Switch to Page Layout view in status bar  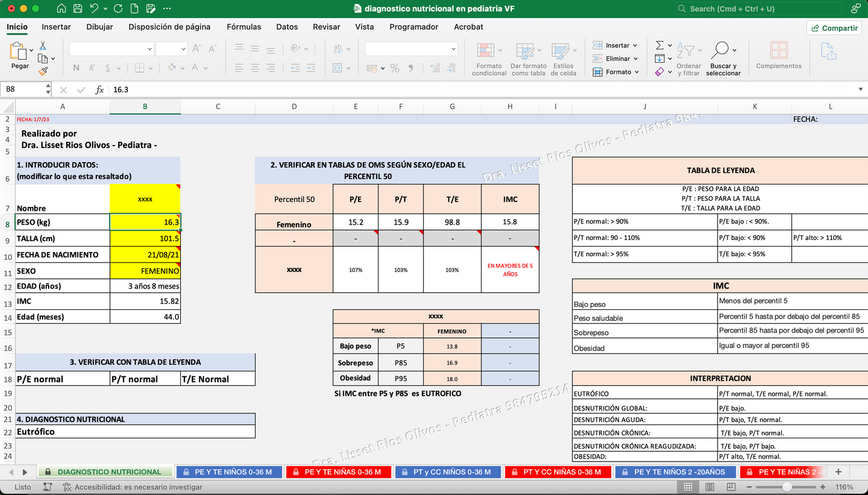click(710, 486)
